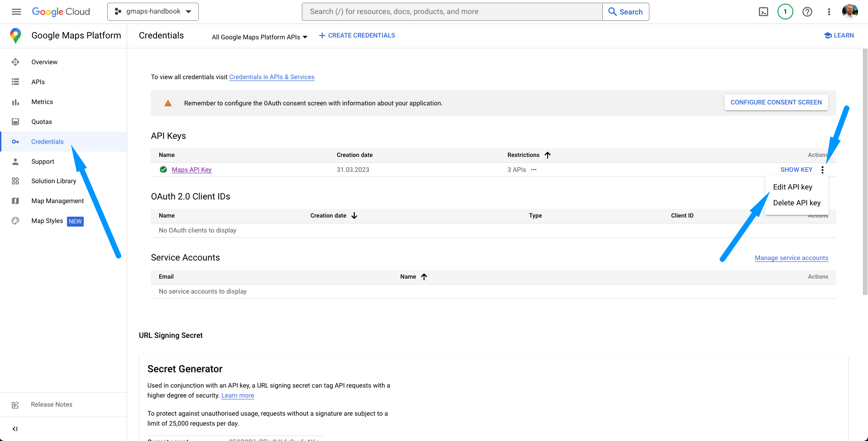
Task: Choose Delete API key from menu
Action: click(796, 203)
